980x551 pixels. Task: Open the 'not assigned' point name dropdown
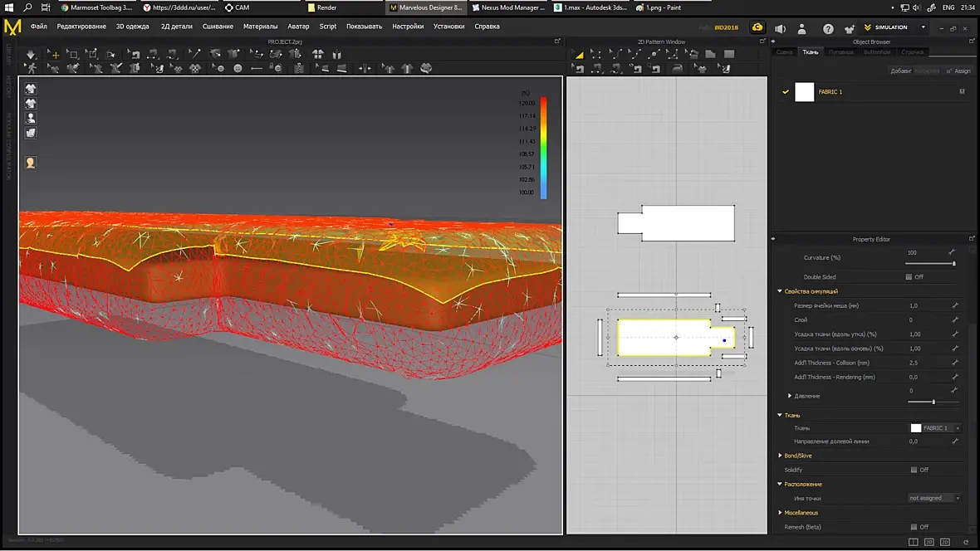click(934, 498)
